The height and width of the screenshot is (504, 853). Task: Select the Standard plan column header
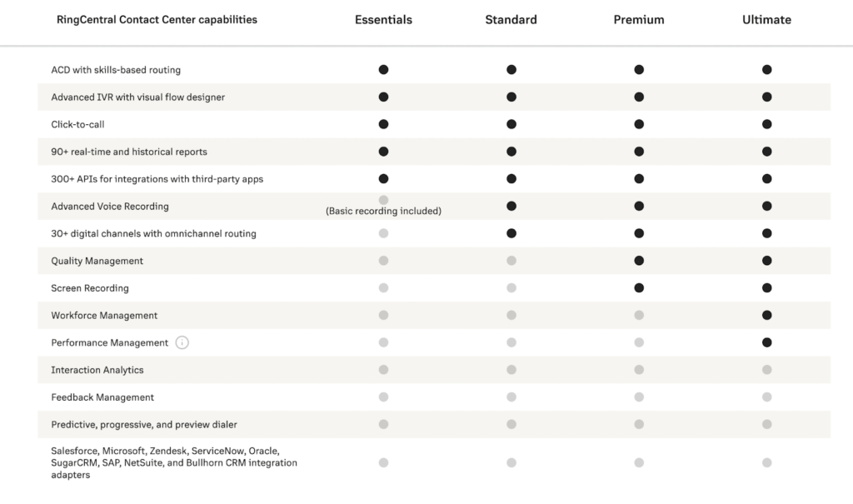pyautogui.click(x=511, y=20)
